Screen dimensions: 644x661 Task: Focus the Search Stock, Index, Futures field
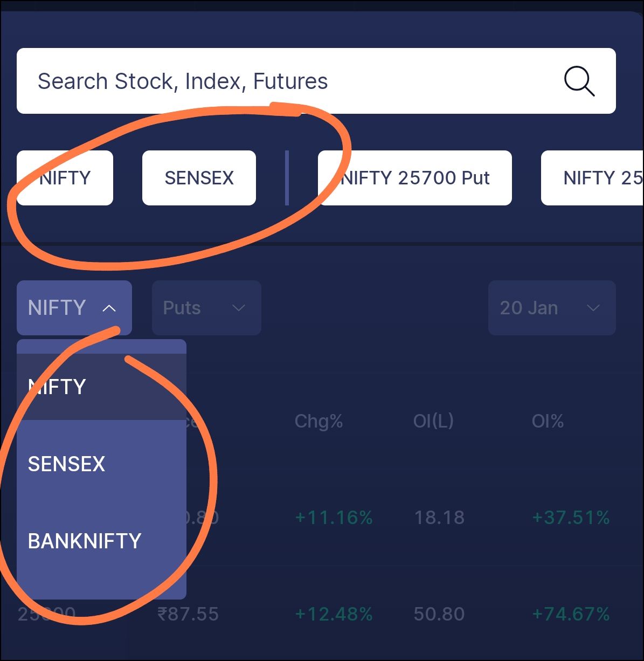(x=316, y=81)
